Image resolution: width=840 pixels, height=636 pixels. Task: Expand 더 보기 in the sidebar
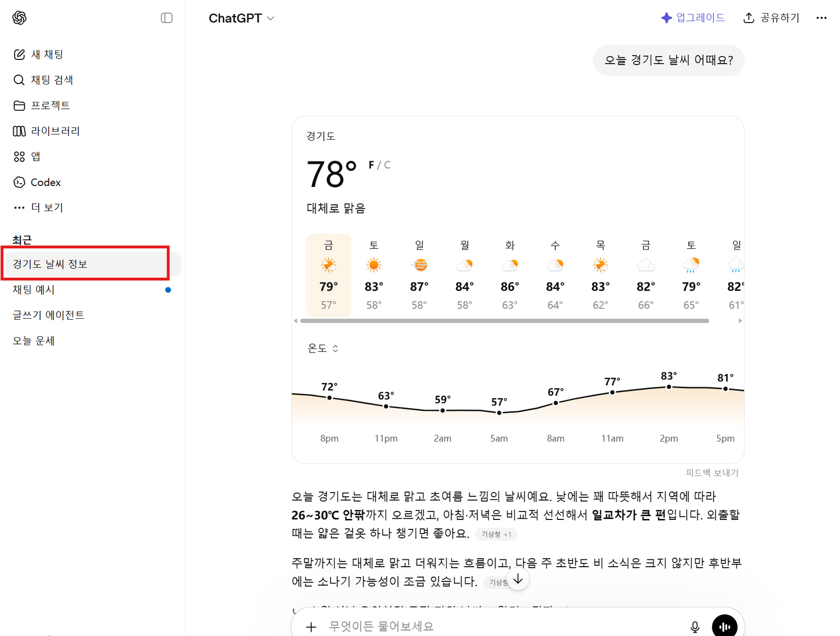coord(38,207)
